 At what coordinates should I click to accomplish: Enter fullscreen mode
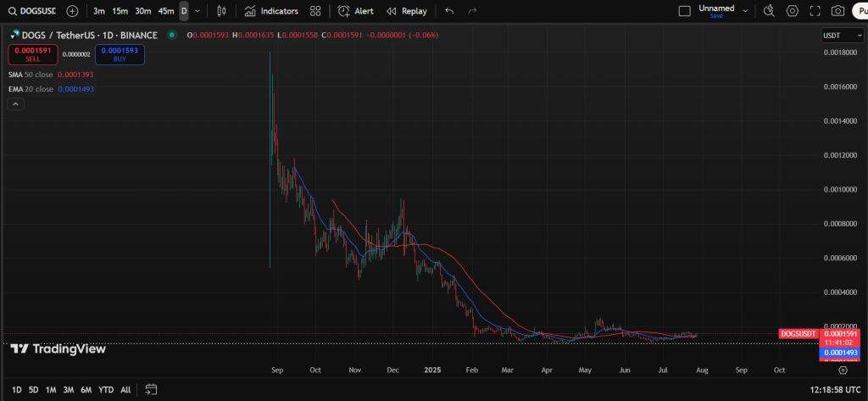pyautogui.click(x=815, y=11)
